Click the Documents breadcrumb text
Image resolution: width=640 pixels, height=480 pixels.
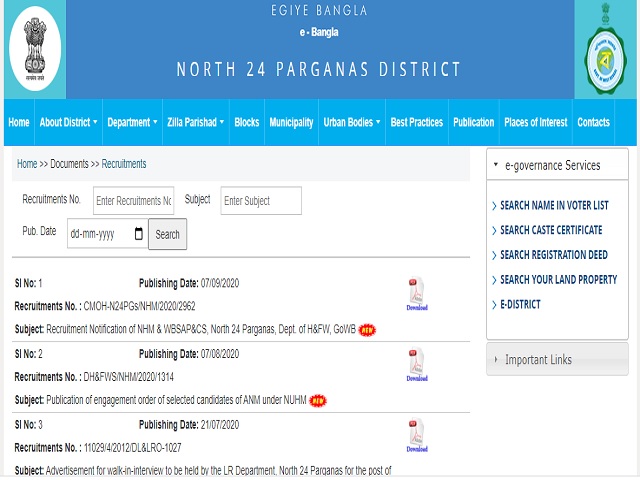(69, 164)
